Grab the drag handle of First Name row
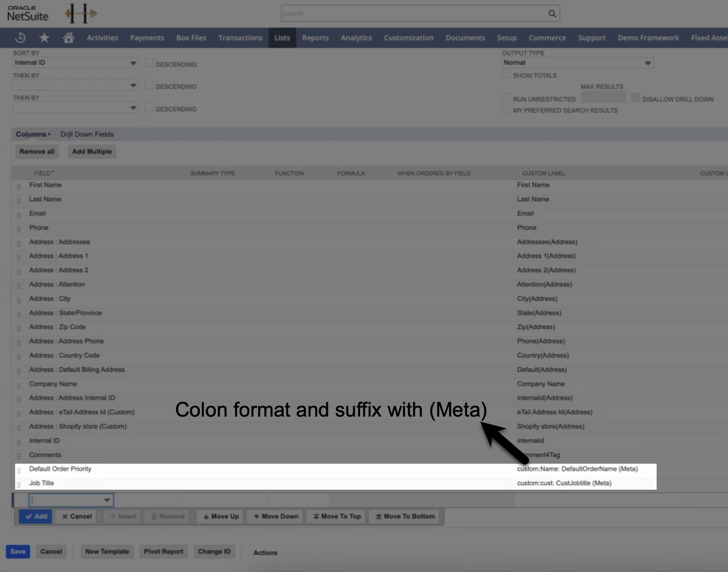 point(19,186)
